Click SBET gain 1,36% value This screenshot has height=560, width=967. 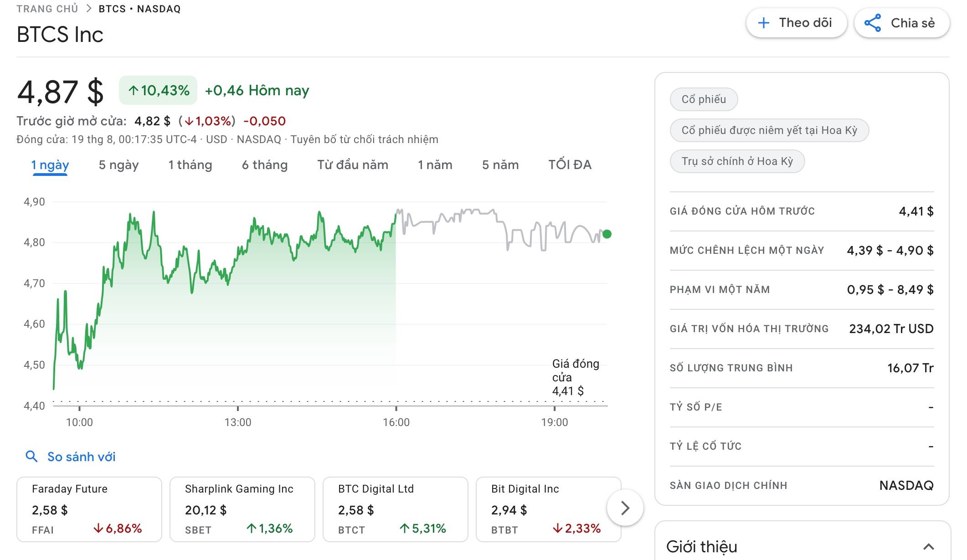point(270,529)
